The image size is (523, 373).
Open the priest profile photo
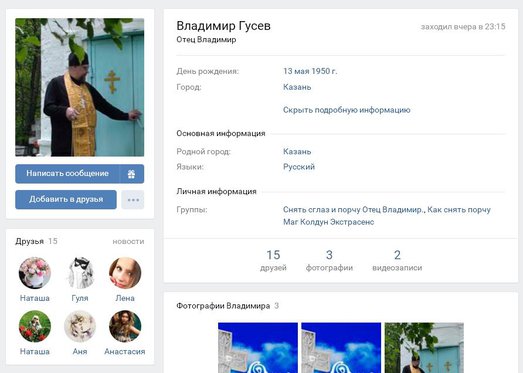[80, 87]
